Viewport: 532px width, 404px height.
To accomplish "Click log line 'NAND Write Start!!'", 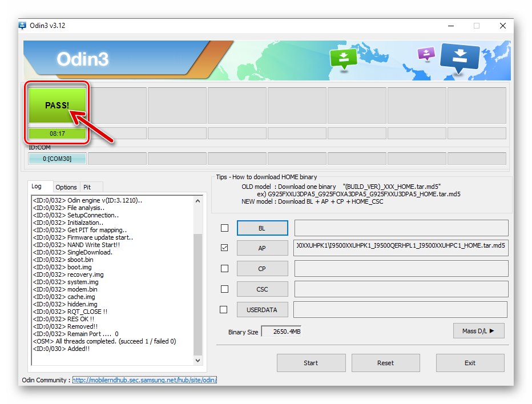I will click(76, 245).
